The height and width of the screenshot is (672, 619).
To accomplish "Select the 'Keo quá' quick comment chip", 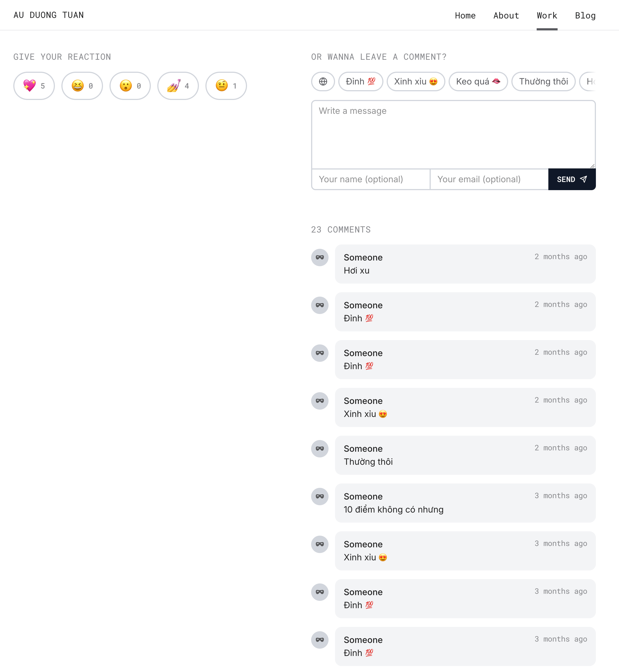I will 478,81.
